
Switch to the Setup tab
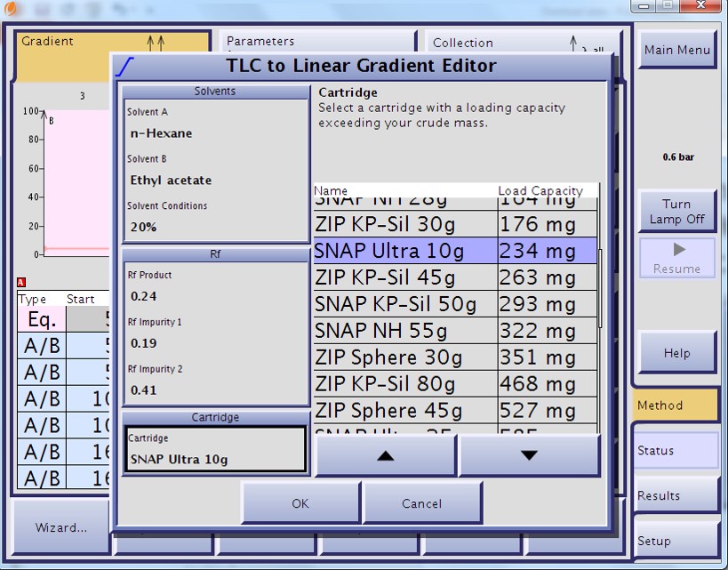tap(676, 541)
